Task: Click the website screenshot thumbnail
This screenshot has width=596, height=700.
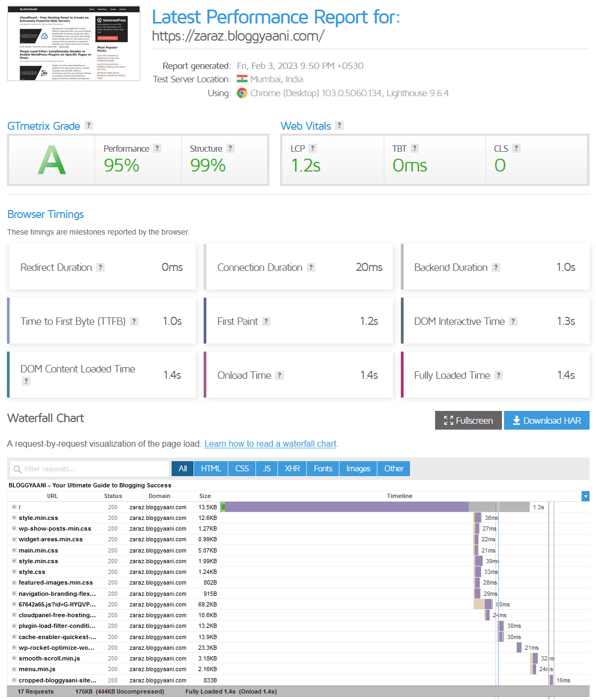Action: tap(74, 43)
